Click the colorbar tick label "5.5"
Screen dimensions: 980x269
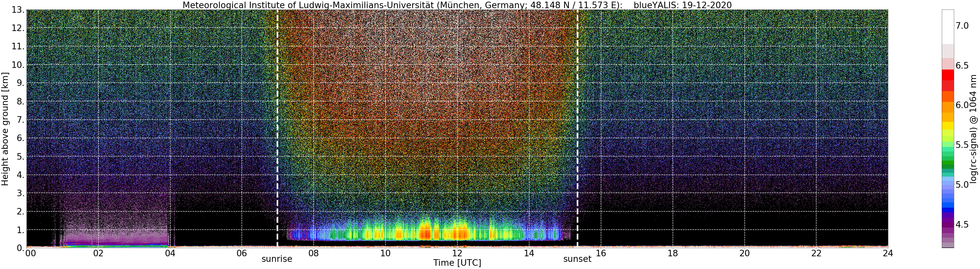962,145
